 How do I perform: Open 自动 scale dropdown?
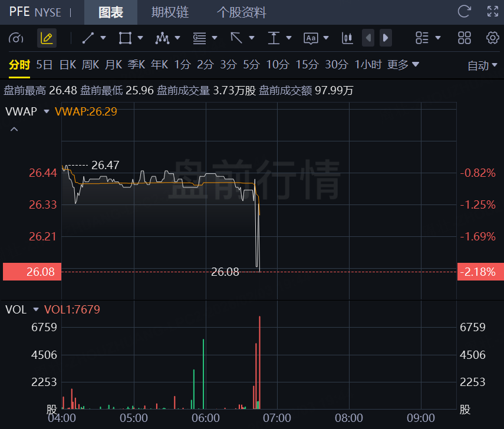482,65
